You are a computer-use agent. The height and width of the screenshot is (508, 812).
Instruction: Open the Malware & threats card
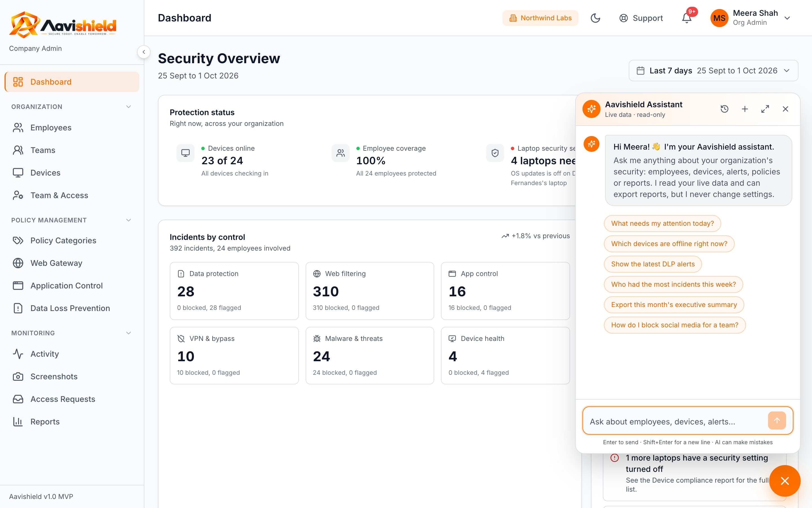click(369, 356)
